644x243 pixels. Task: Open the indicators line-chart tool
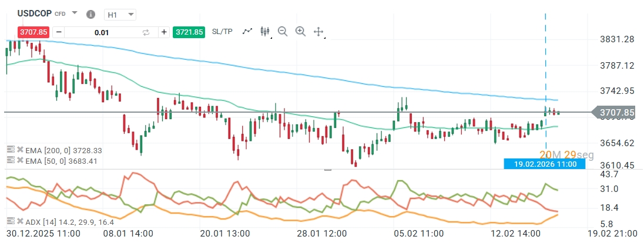tap(247, 32)
